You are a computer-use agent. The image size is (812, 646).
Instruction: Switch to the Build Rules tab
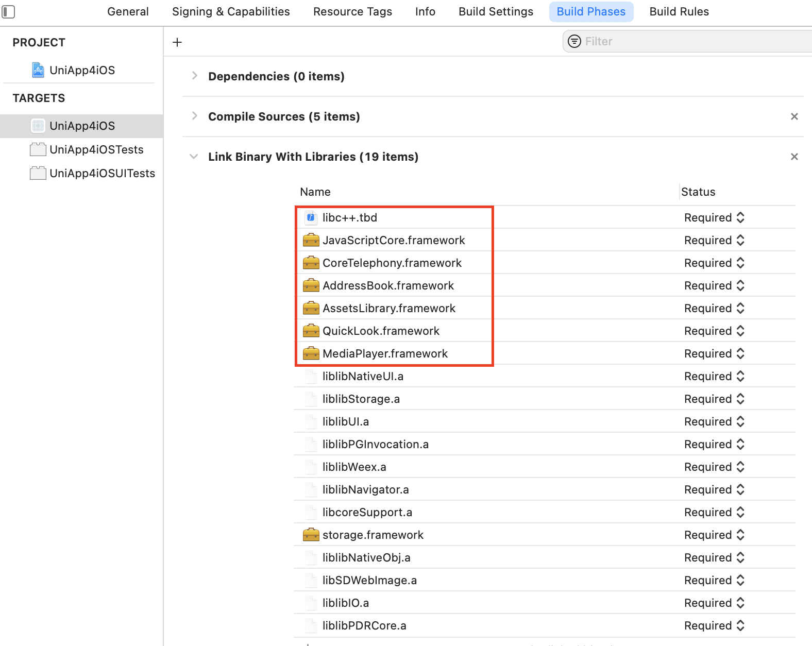tap(679, 11)
